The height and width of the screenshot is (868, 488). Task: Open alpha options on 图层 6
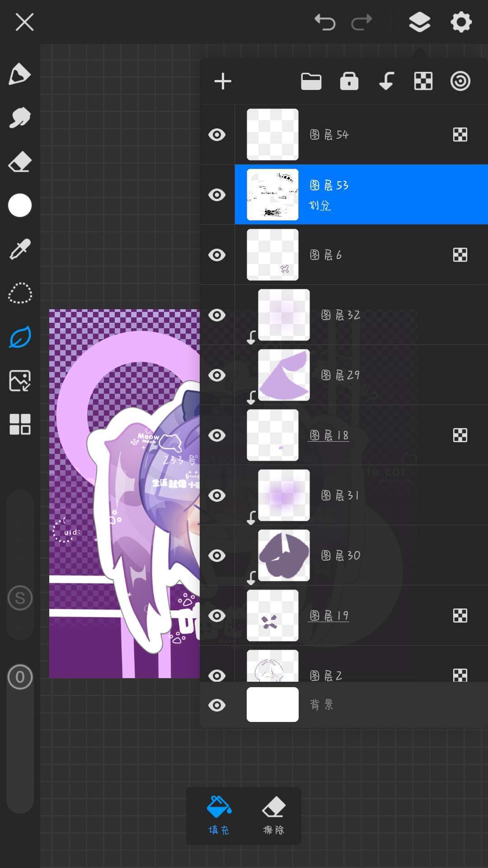tap(460, 255)
